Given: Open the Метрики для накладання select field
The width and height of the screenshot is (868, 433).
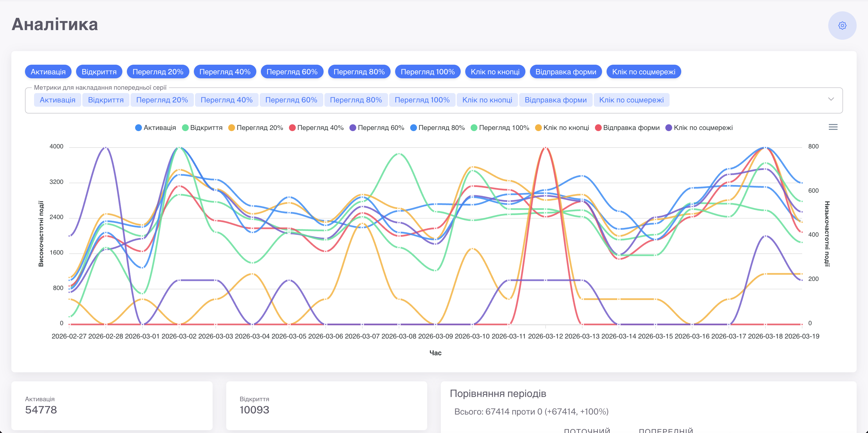Looking at the screenshot, I should 434,100.
